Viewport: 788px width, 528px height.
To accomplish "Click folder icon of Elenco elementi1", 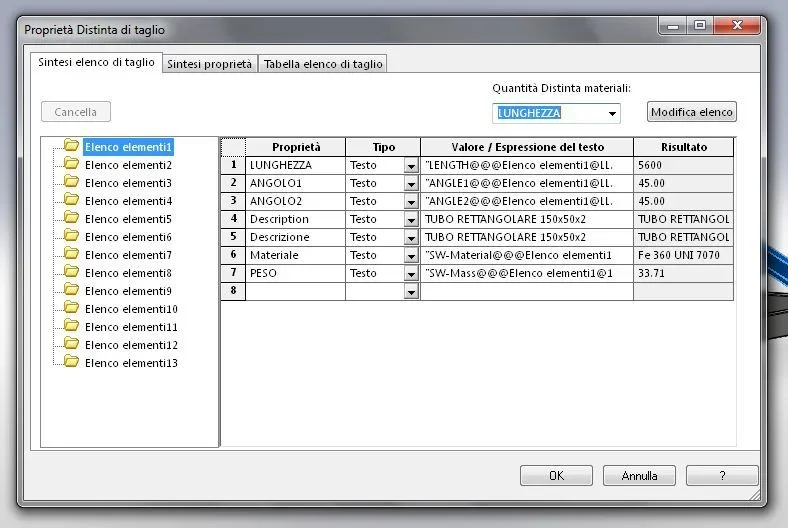I will coord(71,146).
